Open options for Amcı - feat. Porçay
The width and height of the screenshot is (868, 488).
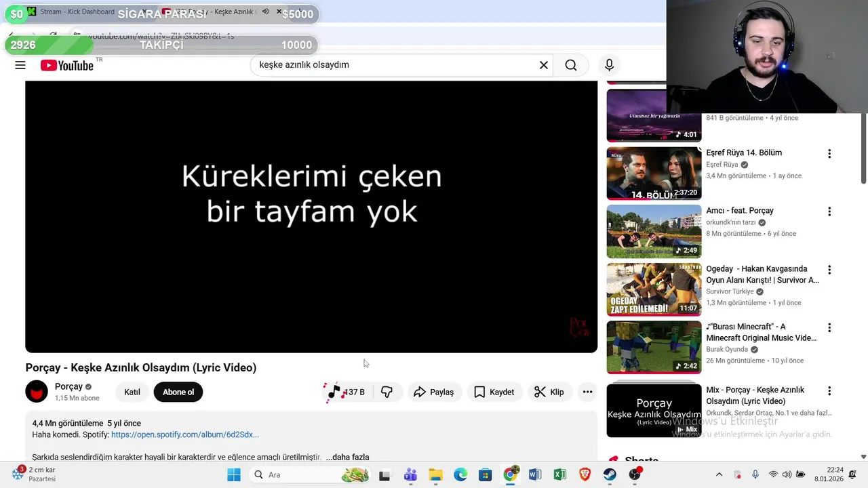(829, 211)
